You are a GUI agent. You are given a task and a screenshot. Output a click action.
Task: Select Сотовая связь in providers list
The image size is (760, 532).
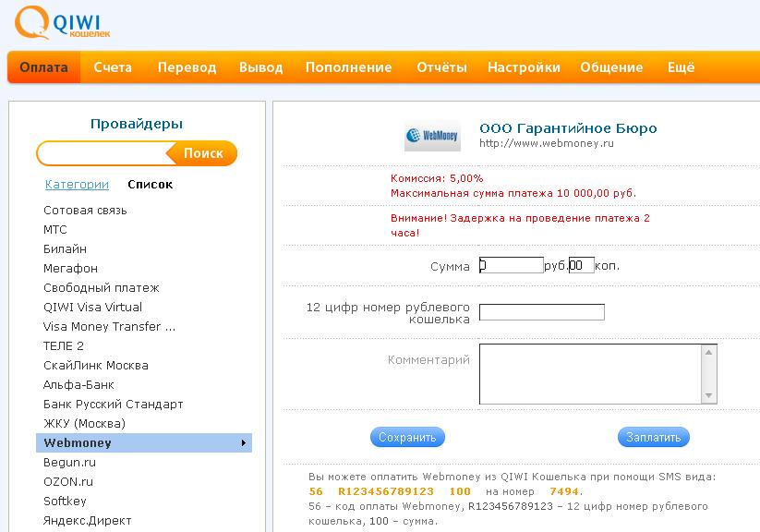coord(85,210)
